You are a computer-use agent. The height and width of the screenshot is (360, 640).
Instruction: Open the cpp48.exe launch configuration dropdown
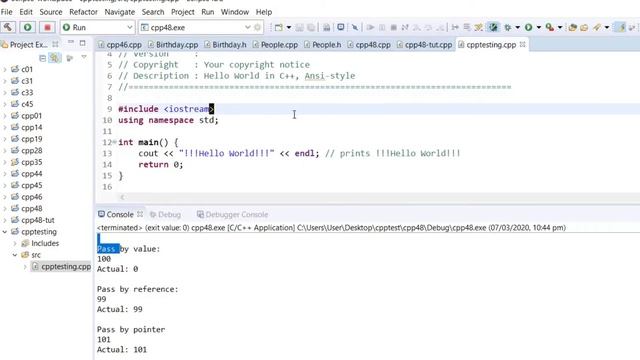click(x=247, y=27)
